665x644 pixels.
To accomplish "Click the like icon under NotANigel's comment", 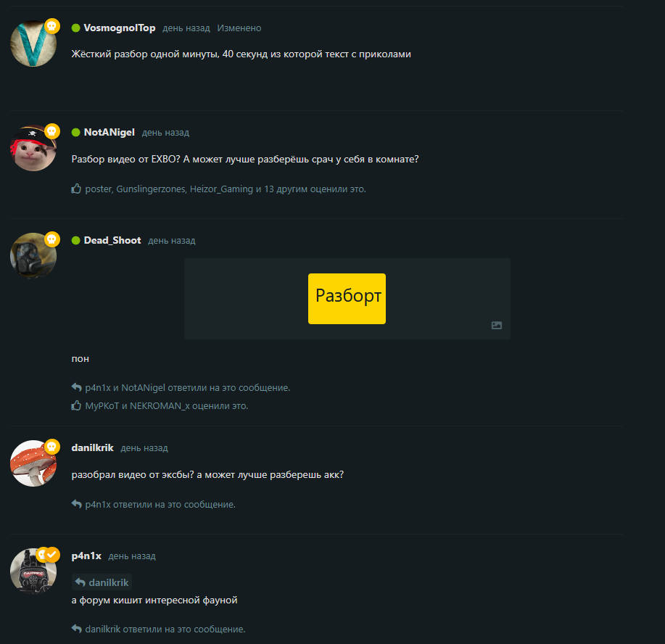I will click(x=76, y=189).
